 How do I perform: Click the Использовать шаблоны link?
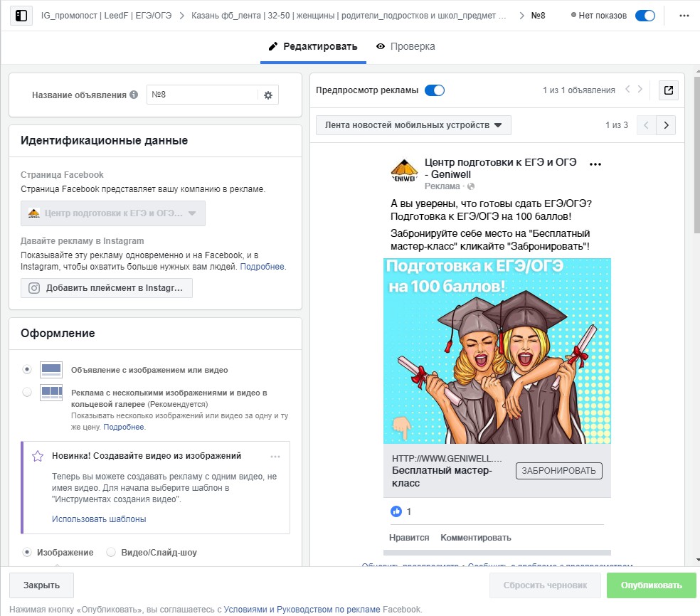click(x=99, y=519)
